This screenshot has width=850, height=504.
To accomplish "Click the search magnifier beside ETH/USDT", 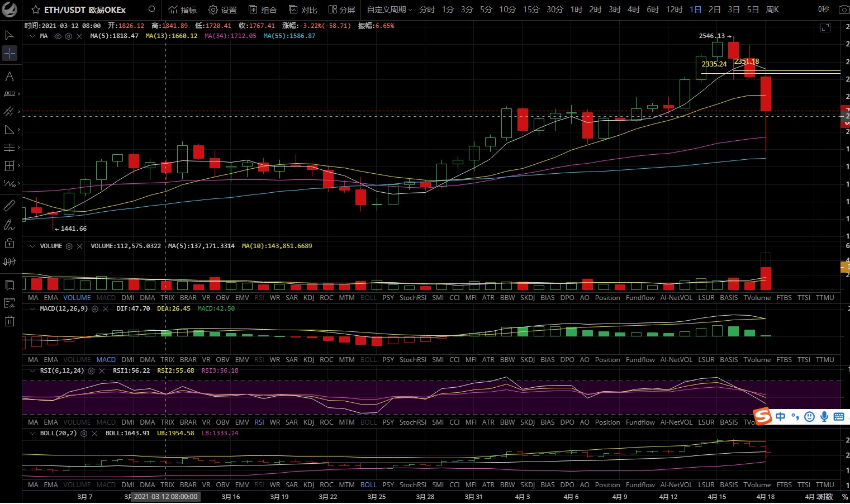I will (x=152, y=9).
